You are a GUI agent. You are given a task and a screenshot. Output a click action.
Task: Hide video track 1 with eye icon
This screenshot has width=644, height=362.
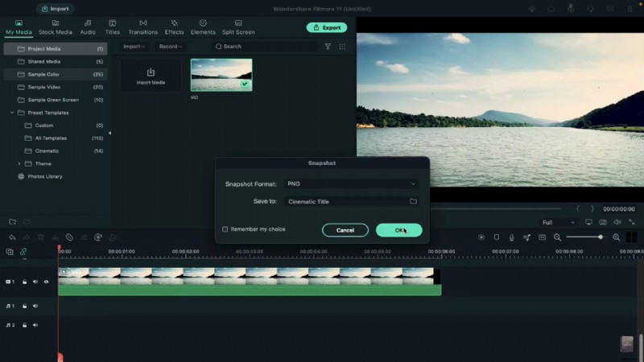pyautogui.click(x=46, y=282)
